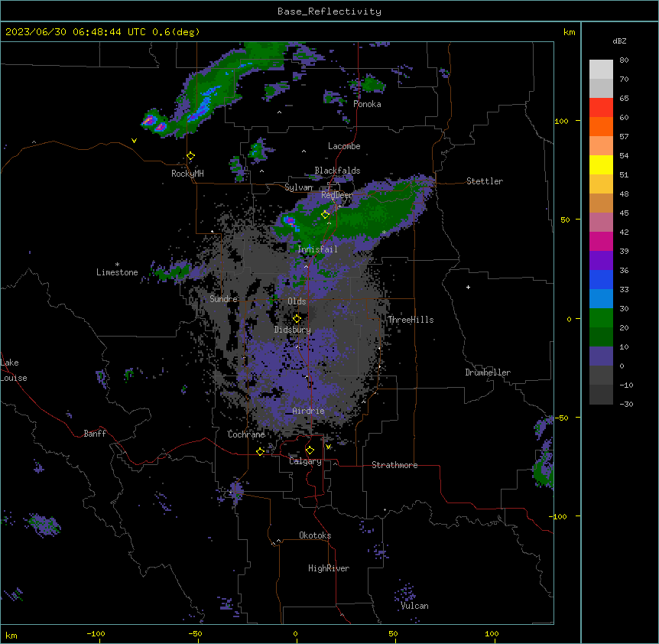Select the Banff label
659x644 pixels.
click(95, 434)
